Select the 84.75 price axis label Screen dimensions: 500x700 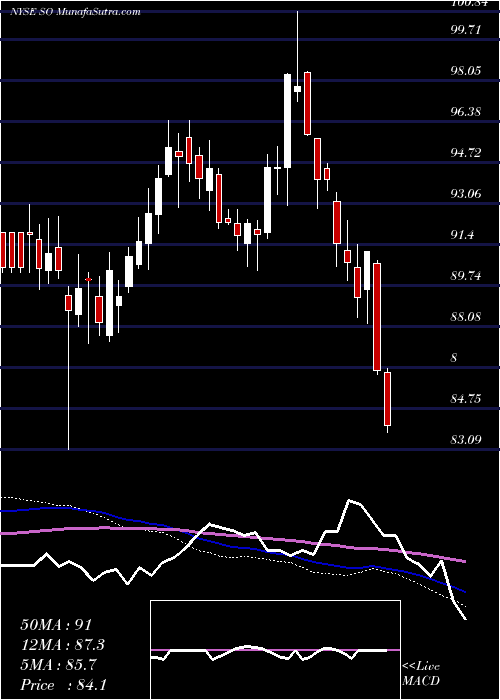point(467,399)
